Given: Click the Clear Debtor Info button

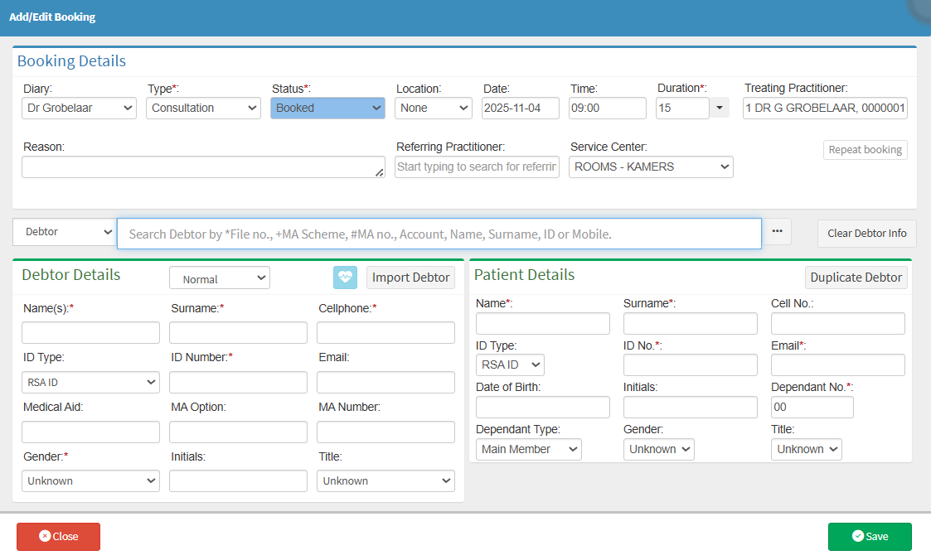Looking at the screenshot, I should point(866,233).
